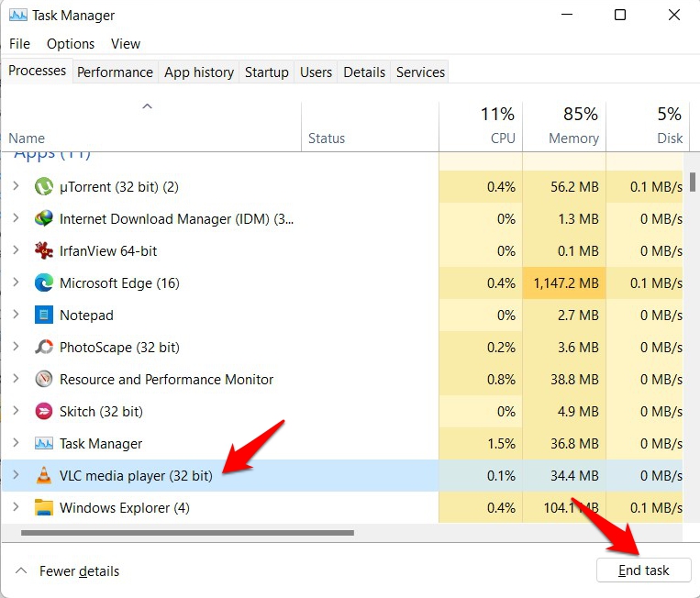Click the horizontal scrollbar thumb

(x=186, y=532)
